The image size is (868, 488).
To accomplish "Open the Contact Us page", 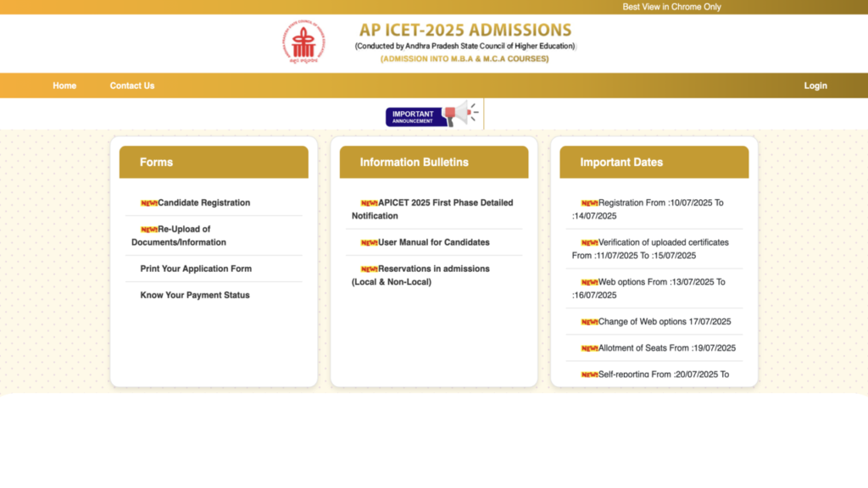I will click(131, 86).
